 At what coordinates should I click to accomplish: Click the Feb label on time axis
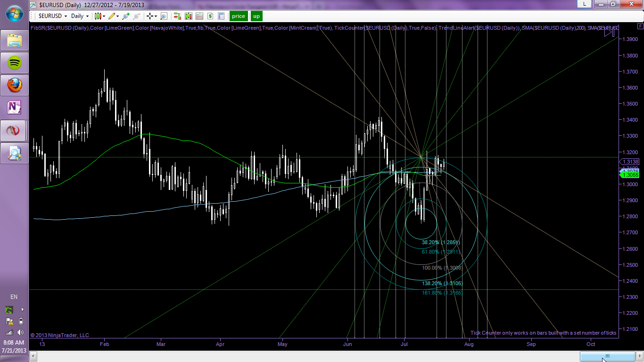coord(105,345)
